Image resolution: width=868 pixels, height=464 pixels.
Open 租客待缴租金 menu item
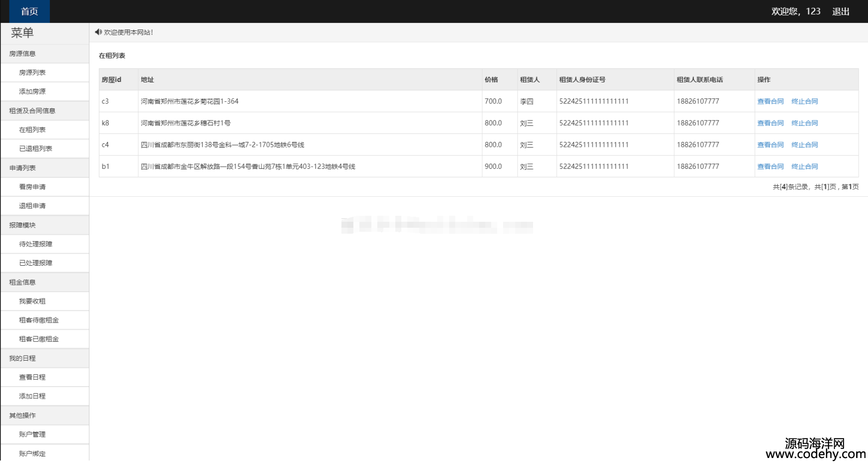(x=45, y=320)
